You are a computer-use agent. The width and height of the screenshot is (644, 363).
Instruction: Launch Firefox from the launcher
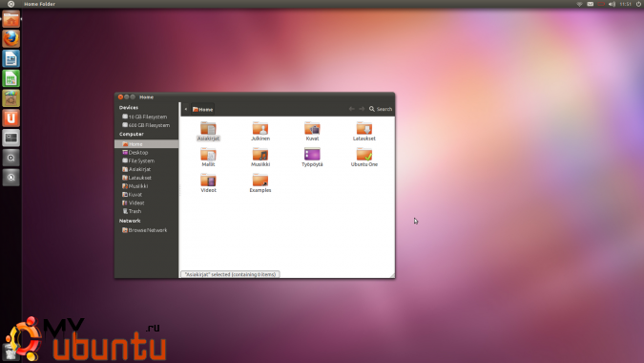point(11,39)
